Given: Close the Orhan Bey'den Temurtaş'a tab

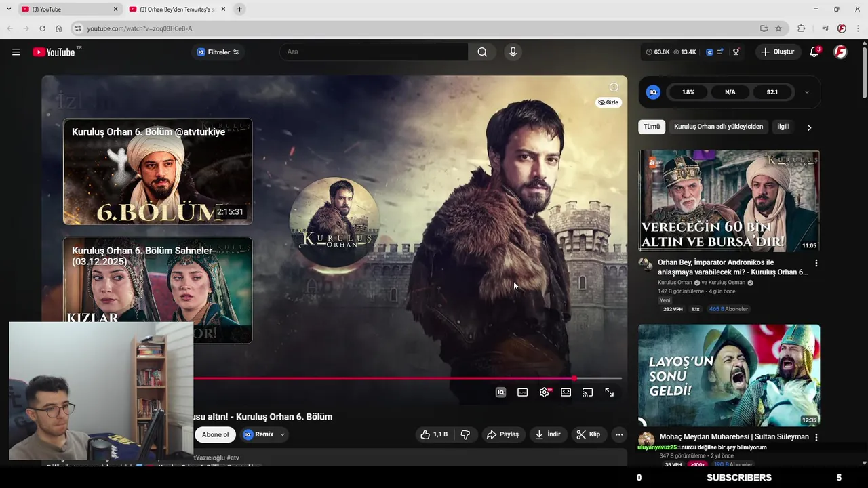Looking at the screenshot, I should point(222,9).
